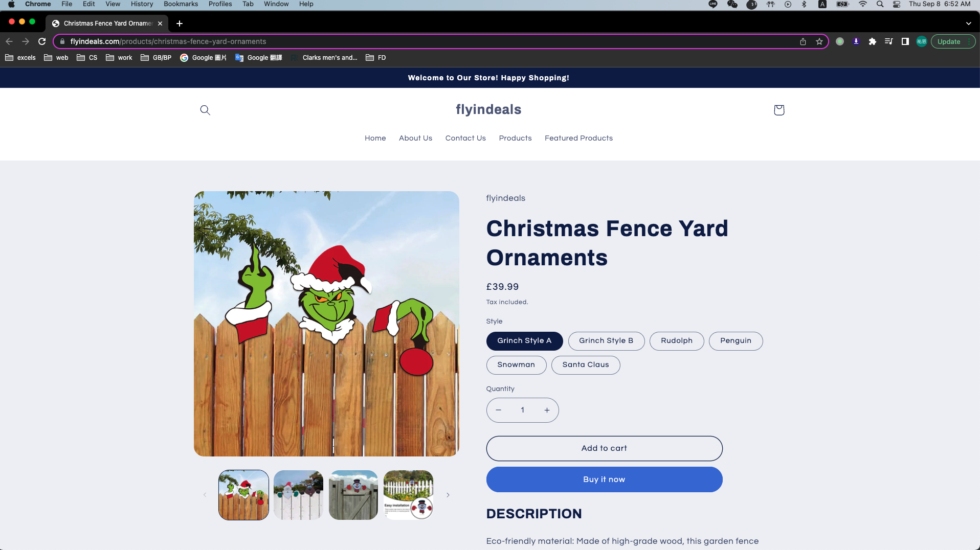
Task: Open the Apple menu
Action: click(x=11, y=4)
